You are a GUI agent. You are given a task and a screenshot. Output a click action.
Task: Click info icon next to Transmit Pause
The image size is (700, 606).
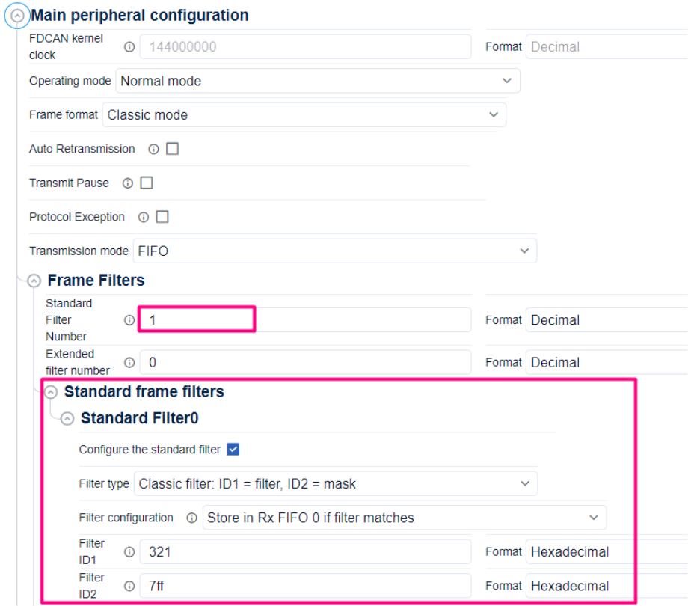(x=128, y=183)
